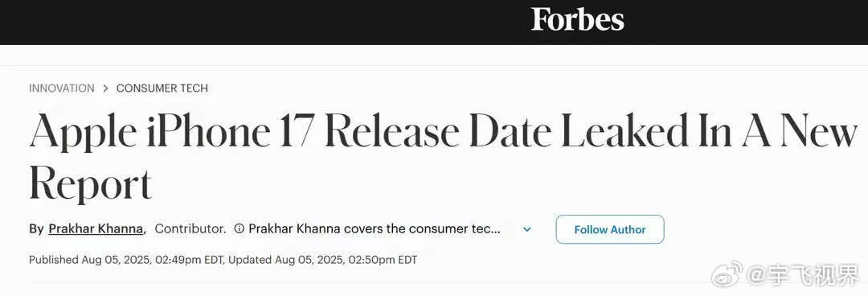
Task: Click the headline words "Release Date"
Action: (x=440, y=129)
